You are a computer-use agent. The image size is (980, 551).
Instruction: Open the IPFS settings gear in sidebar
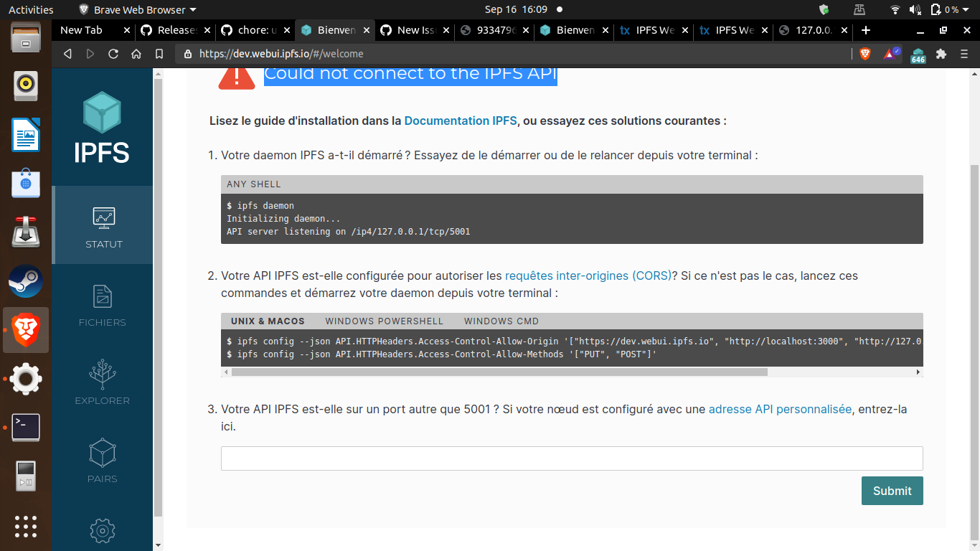click(103, 530)
